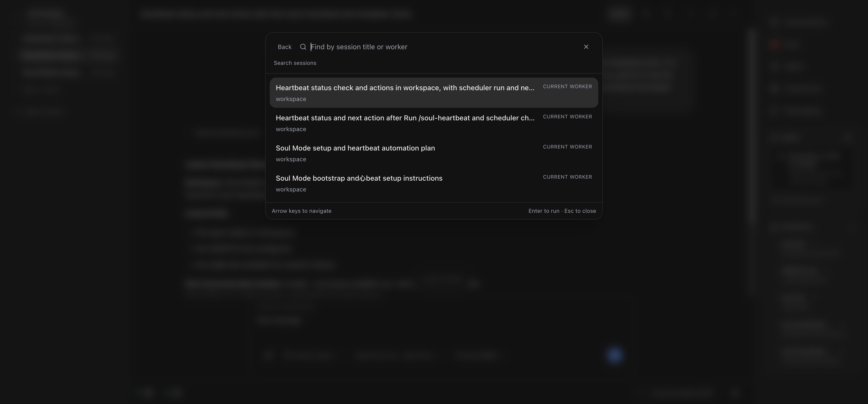Click CURRENT WORKER badge on Soul Mode bootstrap row
Screen dimensions: 868x404
[x=567, y=177]
